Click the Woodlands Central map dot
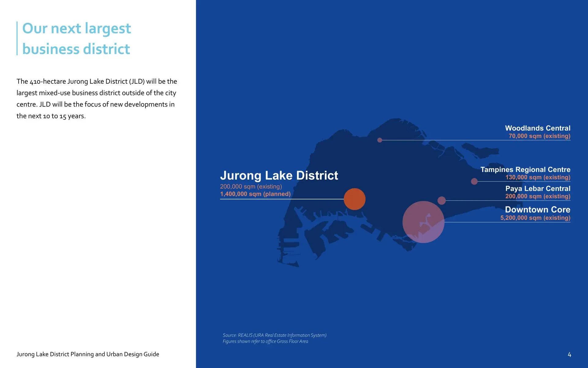Viewport: 588px width, 368px height. [380, 140]
